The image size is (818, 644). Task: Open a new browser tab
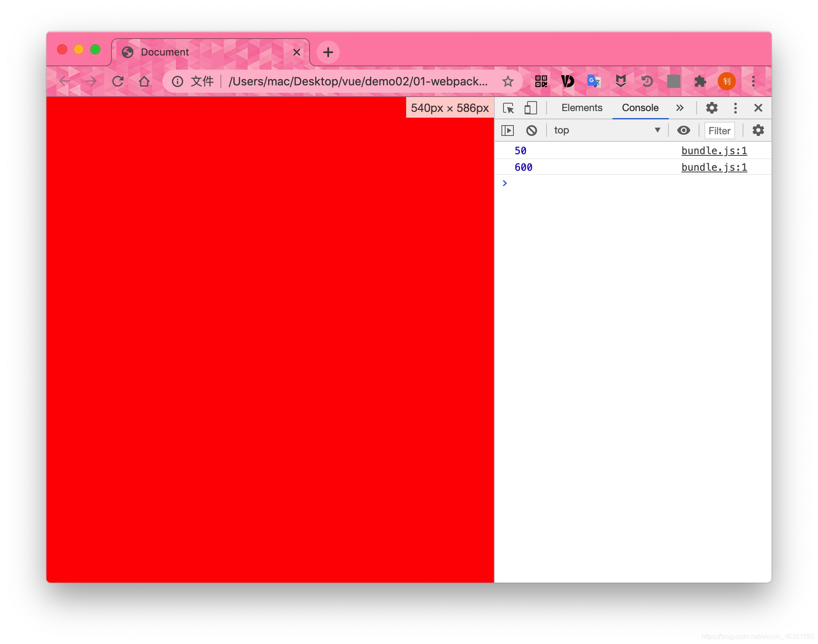pyautogui.click(x=328, y=52)
